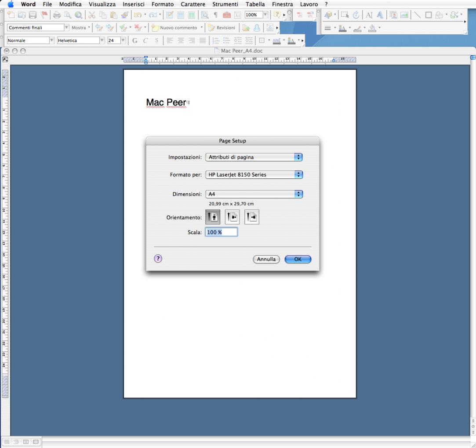Toggle Bold (G) formatting
The image size is (476, 448).
(x=135, y=41)
